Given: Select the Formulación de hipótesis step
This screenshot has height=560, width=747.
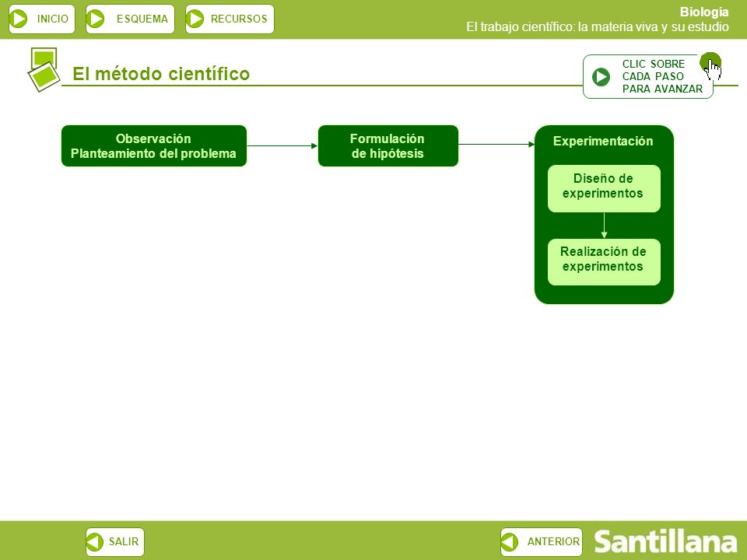Looking at the screenshot, I should tap(388, 145).
